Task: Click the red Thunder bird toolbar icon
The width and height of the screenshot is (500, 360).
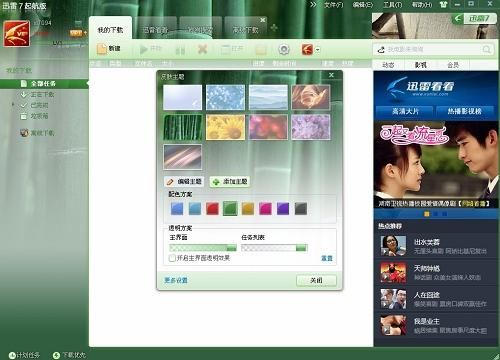Action: click(x=307, y=50)
